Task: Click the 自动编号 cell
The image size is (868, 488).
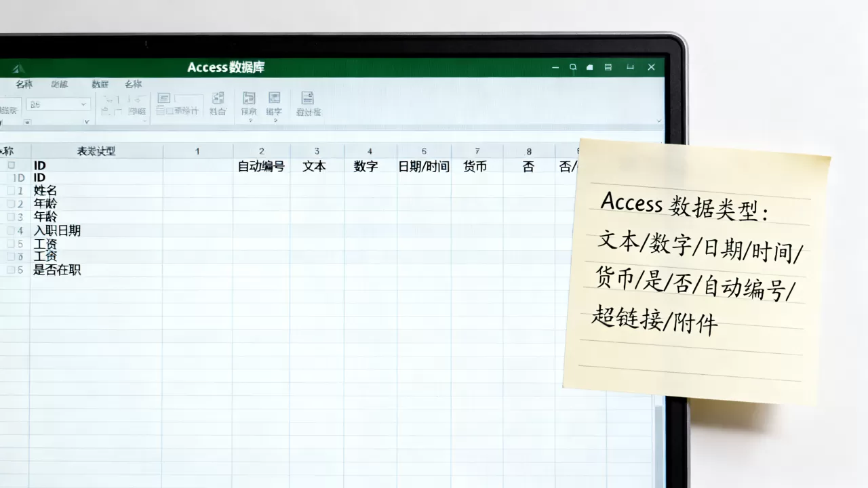Action: tap(261, 166)
